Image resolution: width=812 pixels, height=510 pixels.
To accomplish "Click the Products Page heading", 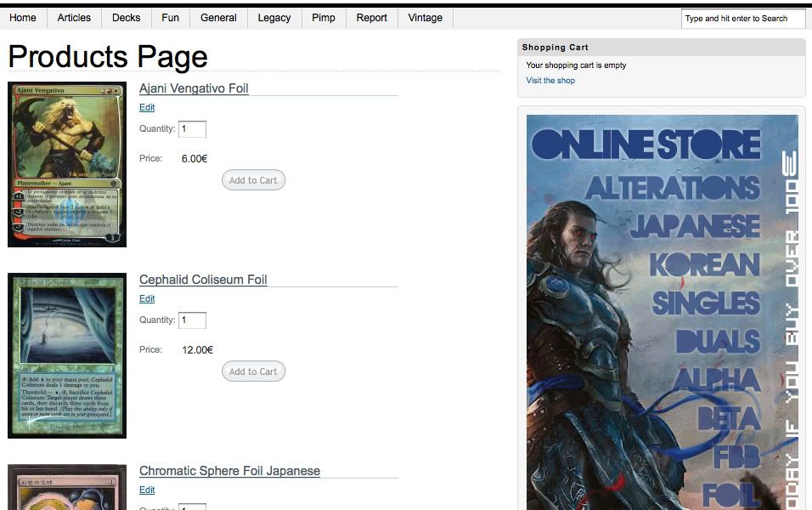I will pos(108,56).
